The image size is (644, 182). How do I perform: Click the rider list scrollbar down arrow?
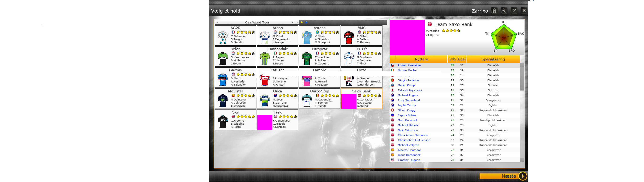click(x=522, y=160)
